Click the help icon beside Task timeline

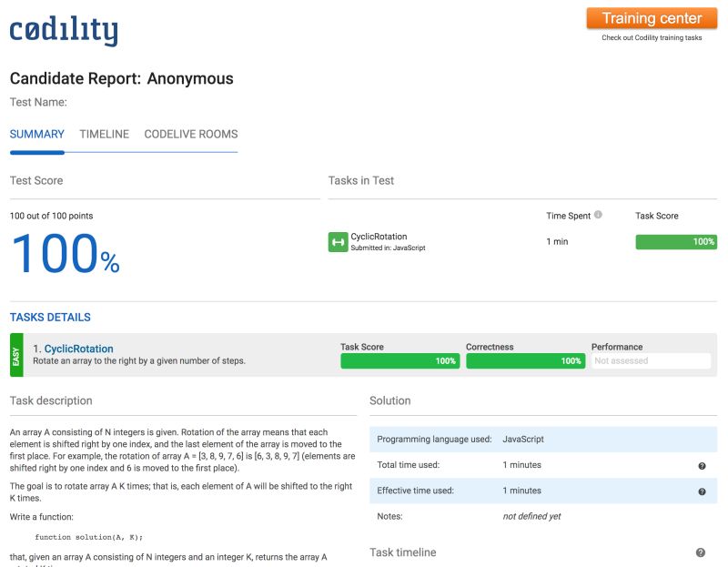pyautogui.click(x=701, y=552)
